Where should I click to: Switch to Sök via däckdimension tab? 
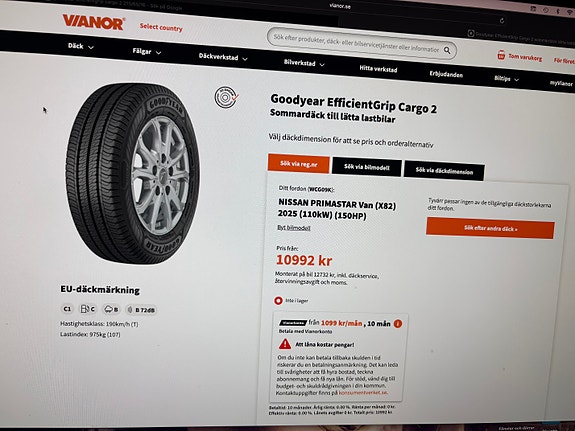444,171
